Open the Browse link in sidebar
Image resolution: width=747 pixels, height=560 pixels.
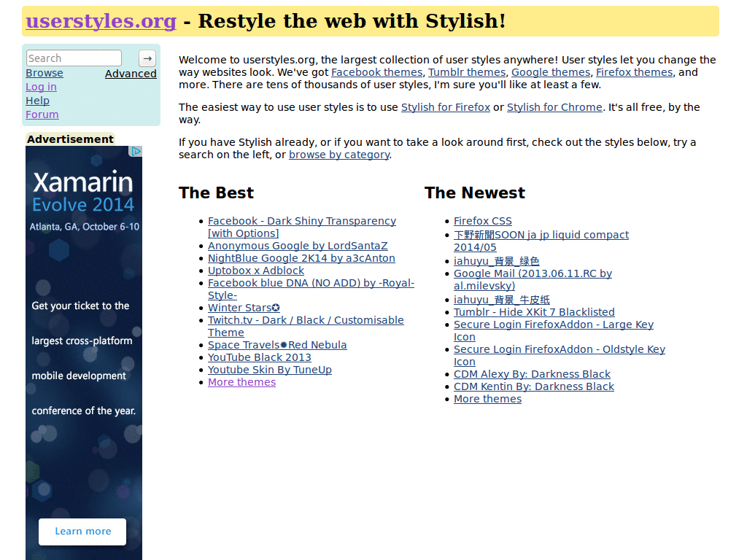(44, 73)
